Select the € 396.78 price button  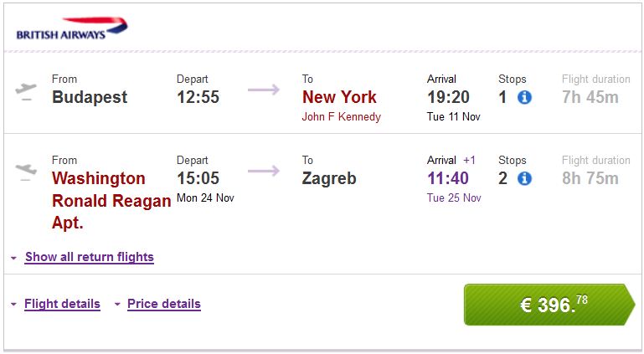click(x=549, y=305)
